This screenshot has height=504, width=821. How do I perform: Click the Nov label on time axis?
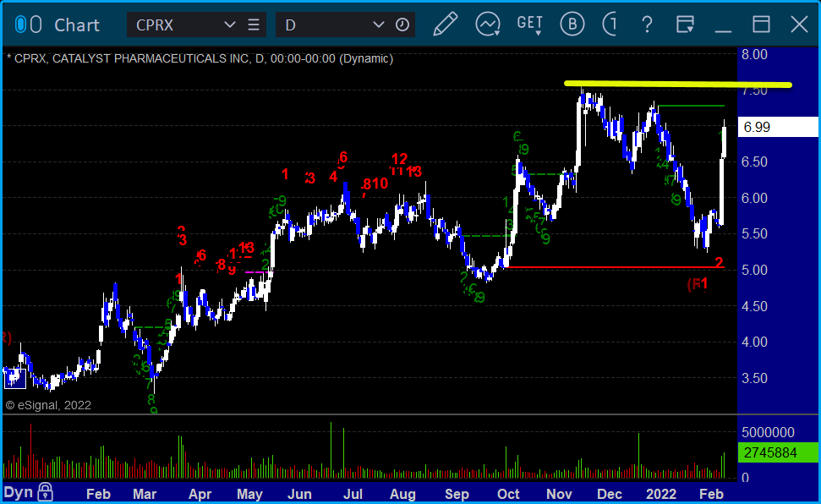559,494
